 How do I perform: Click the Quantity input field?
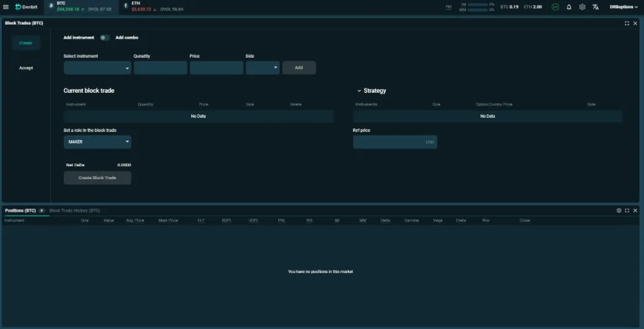click(x=161, y=68)
